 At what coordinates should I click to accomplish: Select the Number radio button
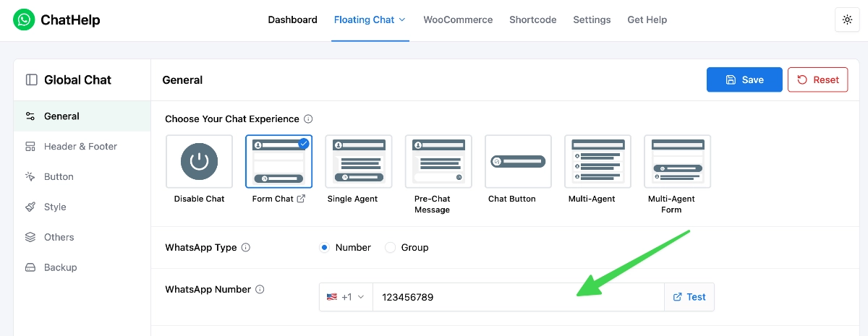click(x=324, y=248)
